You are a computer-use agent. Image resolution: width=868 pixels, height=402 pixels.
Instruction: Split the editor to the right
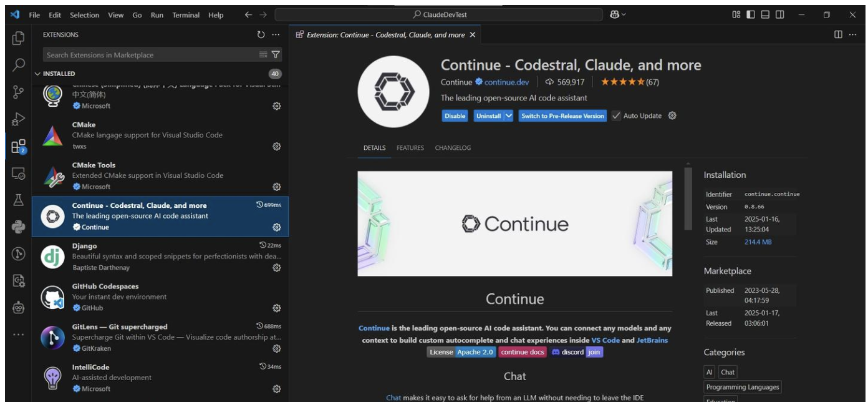coord(839,35)
